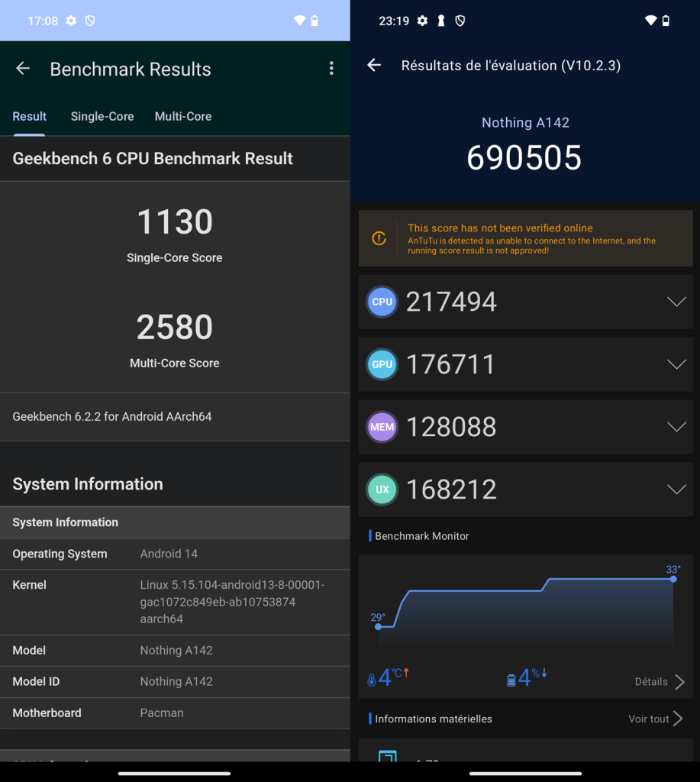The width and height of the screenshot is (700, 782).
Task: Tap the 2580 Multi-Core Score value
Action: point(175,327)
